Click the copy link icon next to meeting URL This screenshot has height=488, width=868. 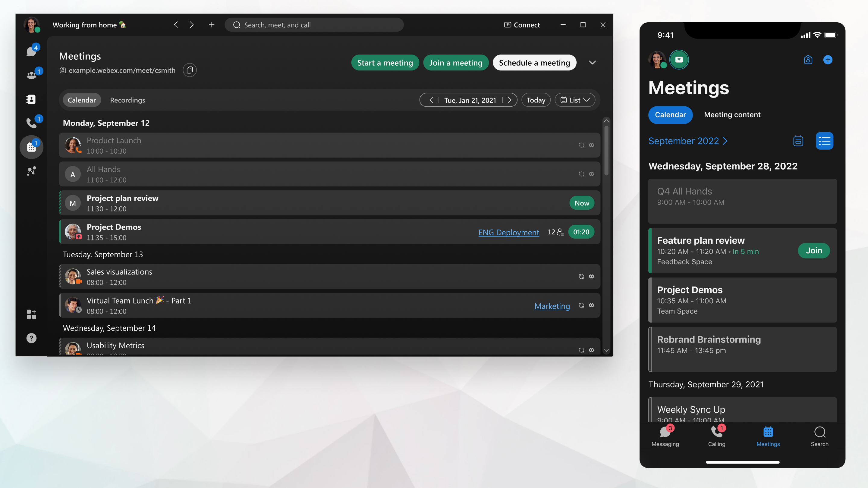(190, 70)
